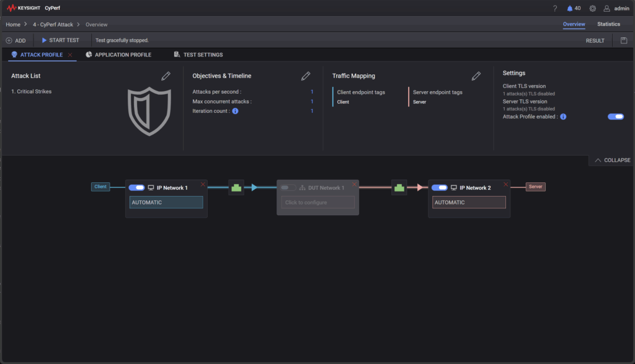Open the Statistics view tab

click(x=608, y=24)
